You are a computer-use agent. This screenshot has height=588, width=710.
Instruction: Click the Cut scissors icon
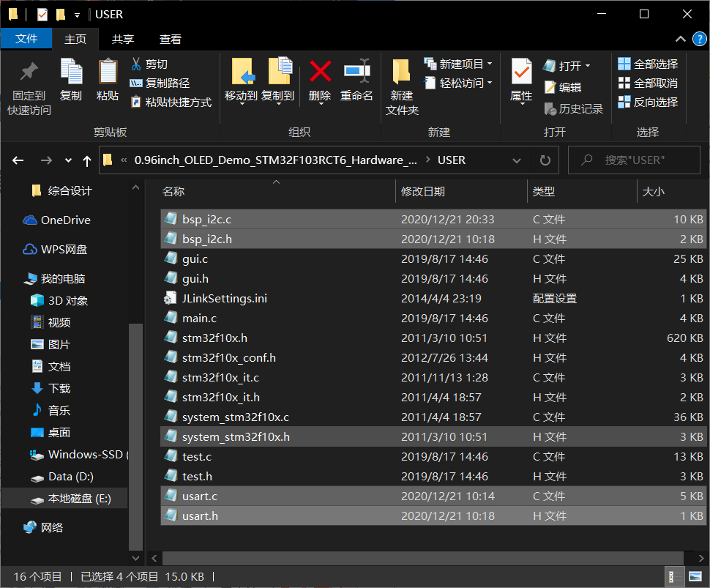(x=136, y=64)
